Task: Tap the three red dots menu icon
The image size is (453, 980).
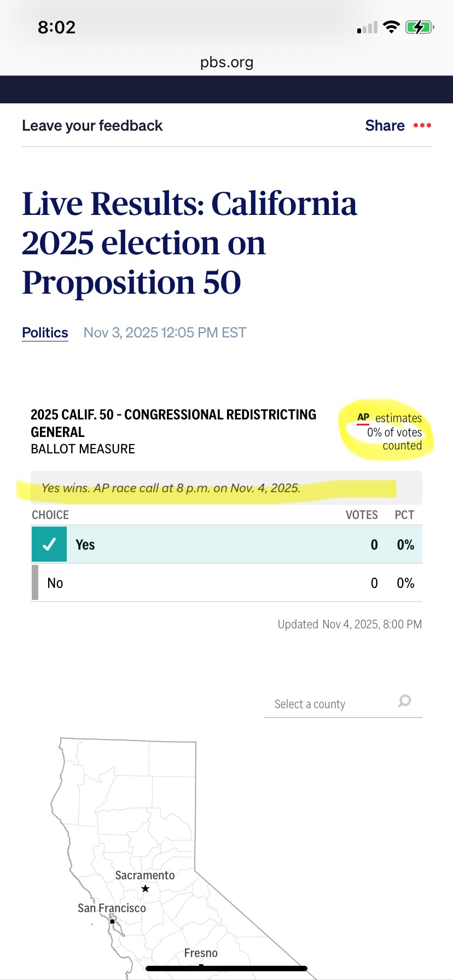Action: click(422, 126)
